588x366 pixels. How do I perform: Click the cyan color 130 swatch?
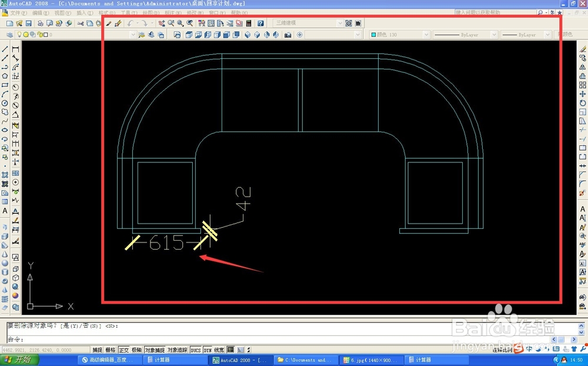pos(373,35)
